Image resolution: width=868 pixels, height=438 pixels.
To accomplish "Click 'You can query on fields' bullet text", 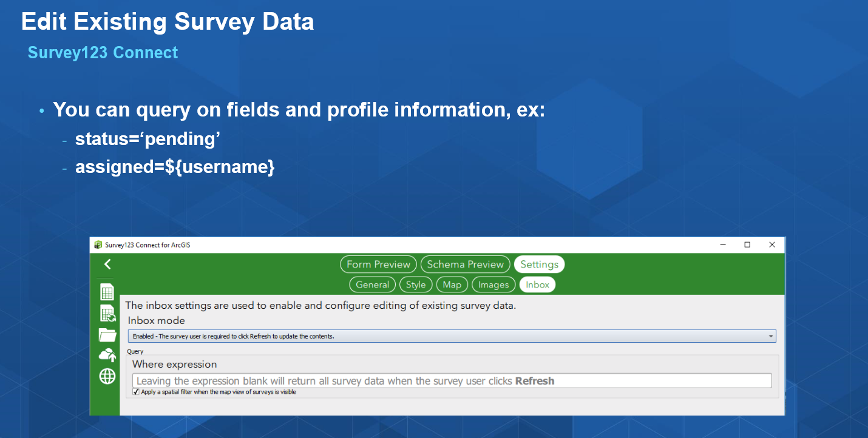I will click(x=299, y=110).
